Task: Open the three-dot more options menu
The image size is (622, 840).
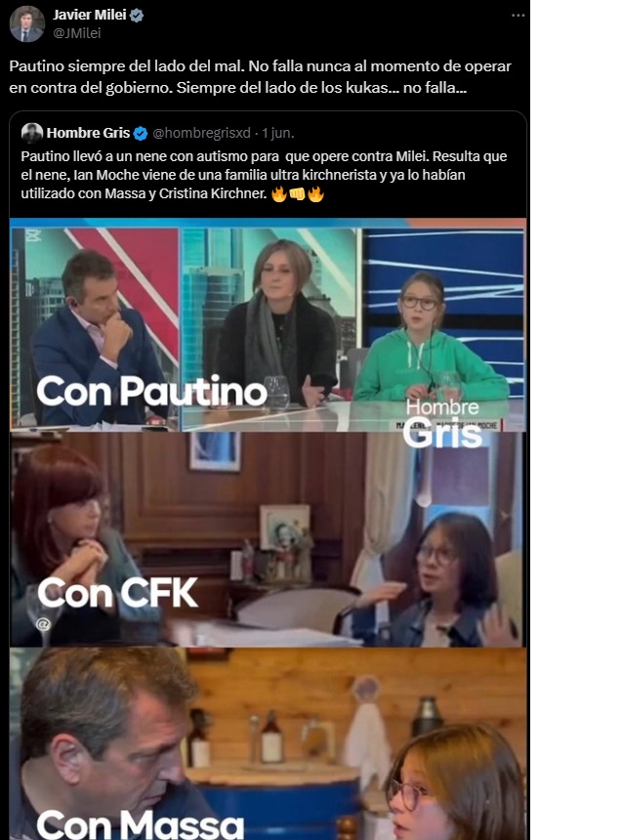Action: [x=518, y=16]
